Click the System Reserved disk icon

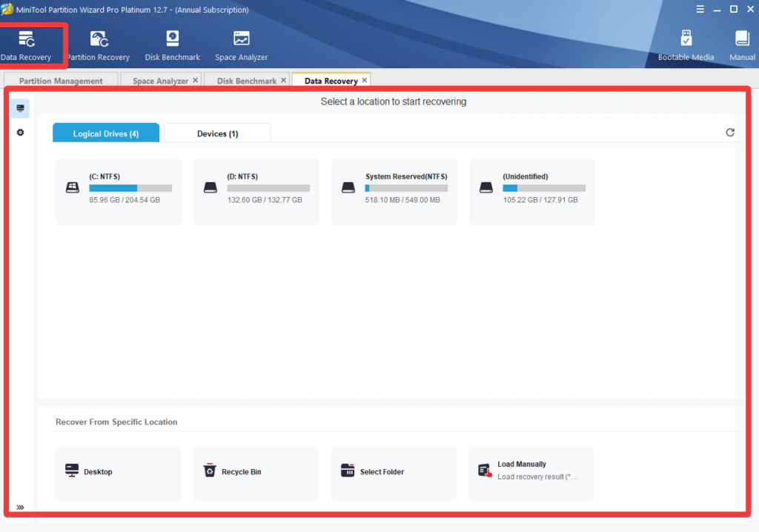(x=348, y=187)
